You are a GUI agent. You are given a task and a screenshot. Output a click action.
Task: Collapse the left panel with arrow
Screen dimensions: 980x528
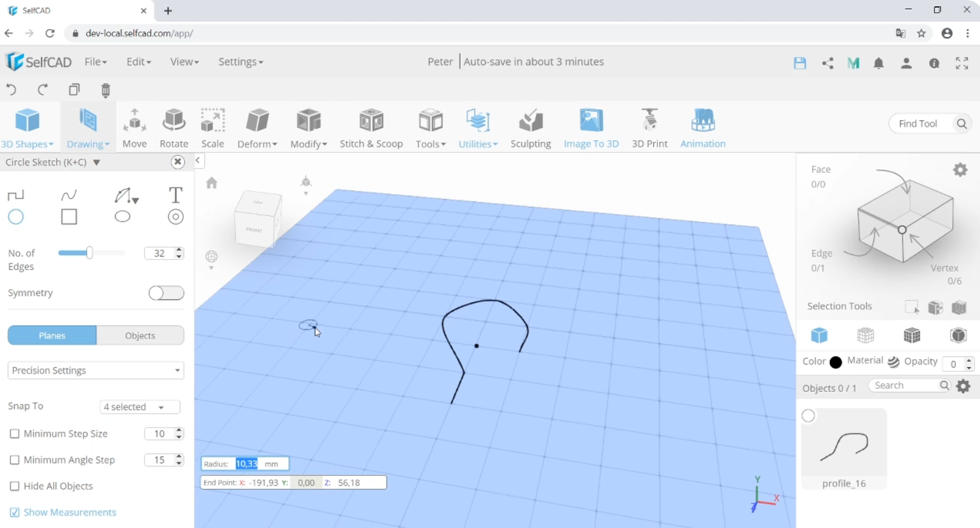click(198, 161)
